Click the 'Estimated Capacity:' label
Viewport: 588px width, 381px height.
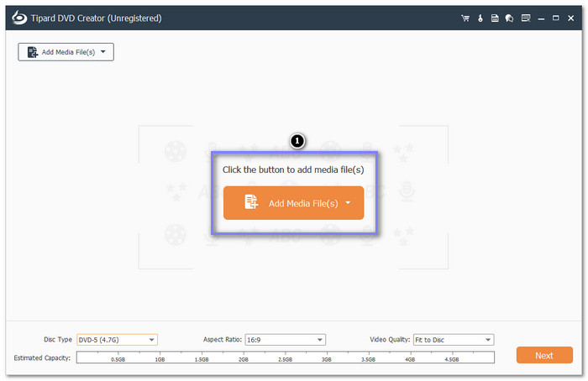pyautogui.click(x=42, y=358)
